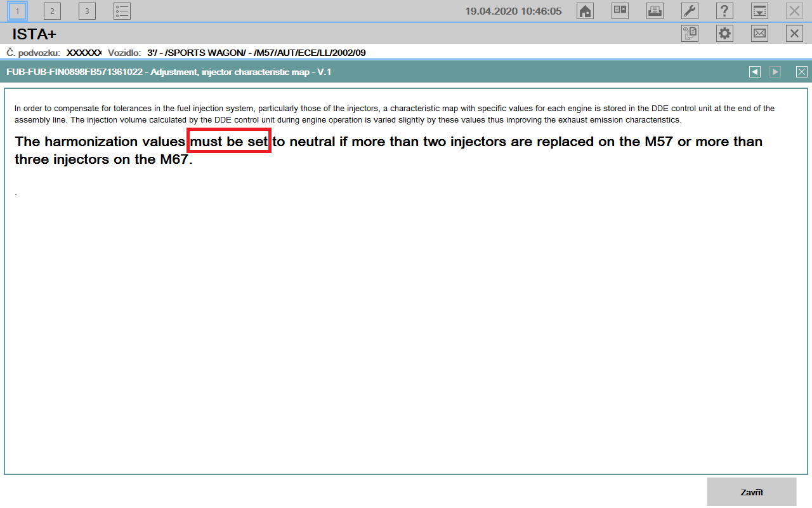Open the help question mark
The height and width of the screenshot is (508, 812).
tap(724, 11)
